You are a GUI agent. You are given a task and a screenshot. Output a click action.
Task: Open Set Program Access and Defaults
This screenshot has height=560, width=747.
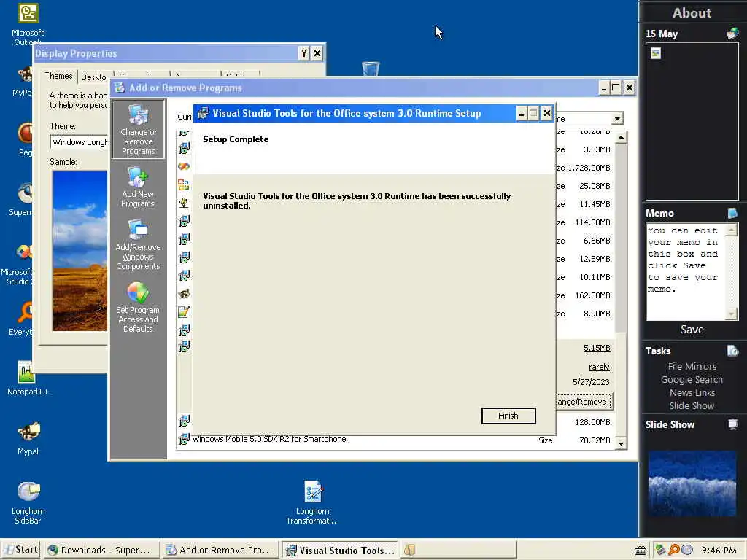tap(138, 307)
